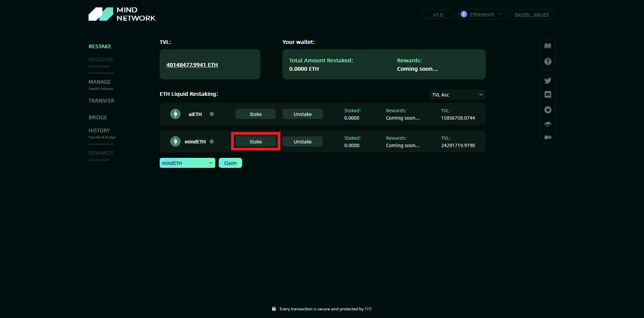Open the Telegram channel icon
This screenshot has width=644, height=318.
click(548, 110)
